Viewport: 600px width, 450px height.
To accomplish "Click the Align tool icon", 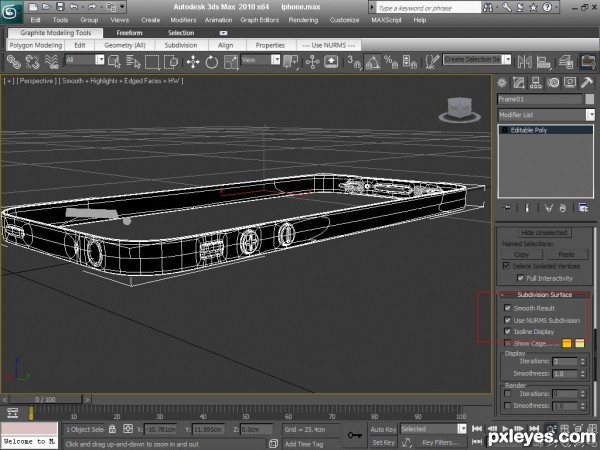I will point(543,62).
